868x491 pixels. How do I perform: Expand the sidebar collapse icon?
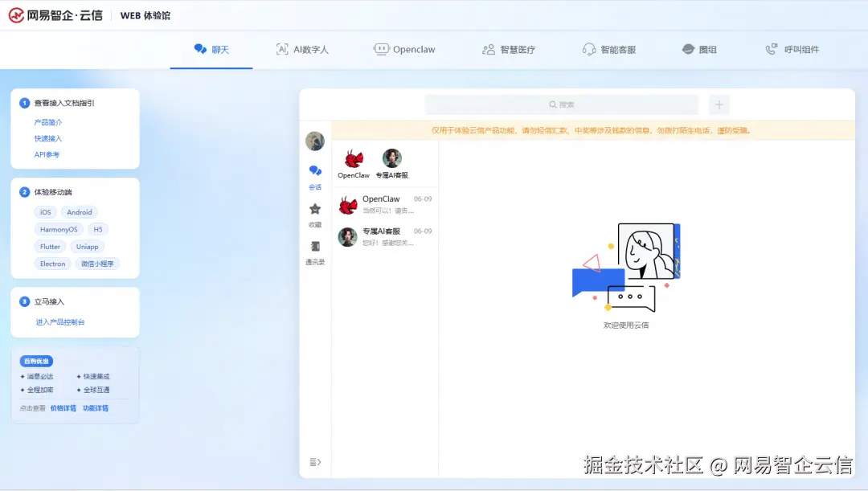coord(315,461)
